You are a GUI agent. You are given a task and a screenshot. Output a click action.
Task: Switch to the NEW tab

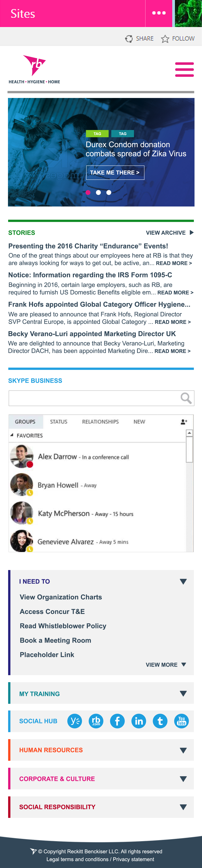coord(139,421)
